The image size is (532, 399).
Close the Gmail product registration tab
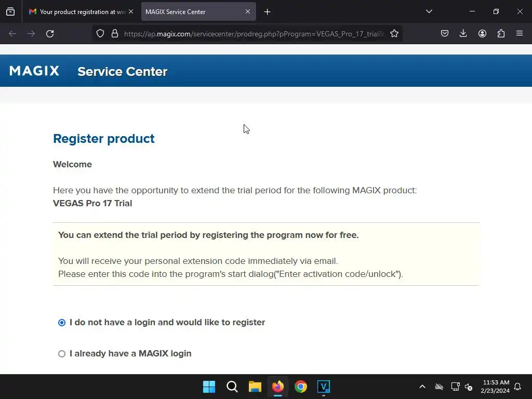[131, 11]
